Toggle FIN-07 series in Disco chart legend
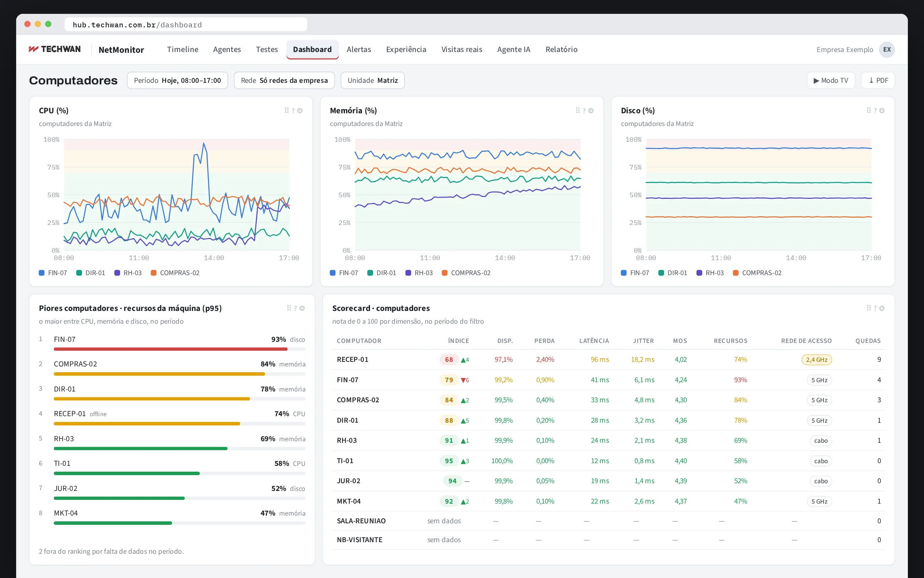924x578 pixels. [x=635, y=273]
